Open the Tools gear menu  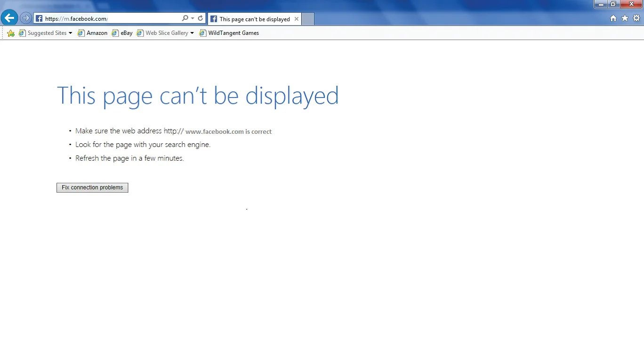coord(636,18)
